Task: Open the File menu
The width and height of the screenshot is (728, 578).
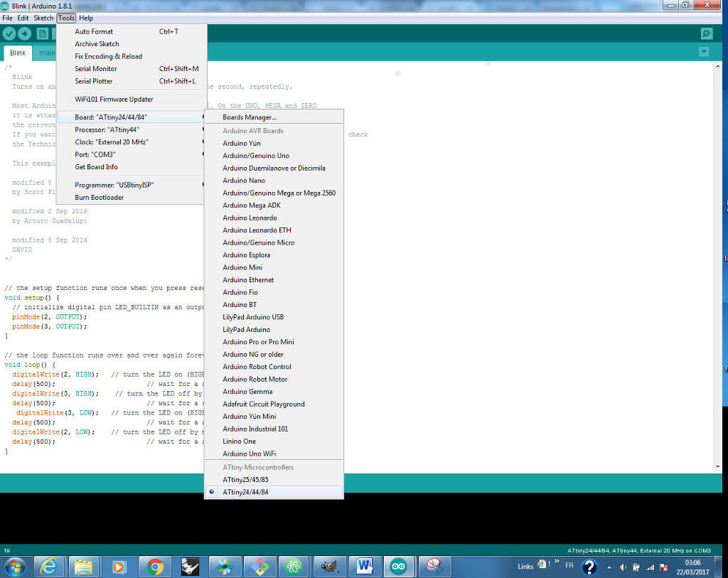Action: pyautogui.click(x=7, y=18)
